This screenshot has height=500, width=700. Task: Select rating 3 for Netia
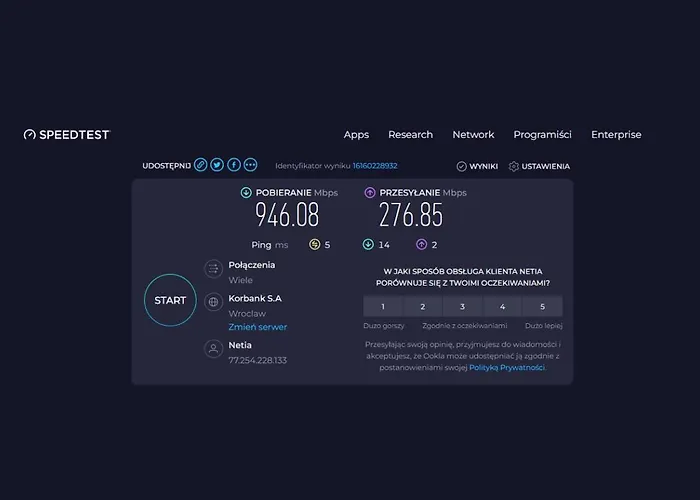click(462, 307)
